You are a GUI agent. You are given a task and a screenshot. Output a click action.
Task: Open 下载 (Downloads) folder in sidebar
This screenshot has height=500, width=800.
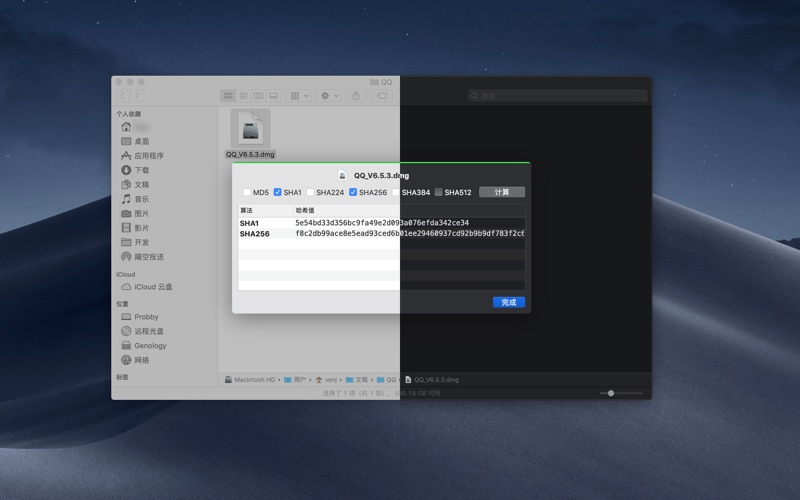tap(141, 170)
